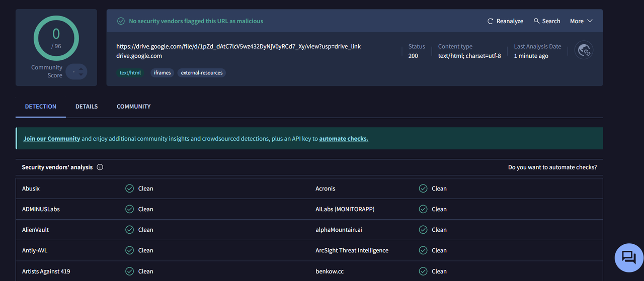Screen dimensions: 644x281
Task: Click the benkow.cc vendor name
Action: (x=330, y=271)
